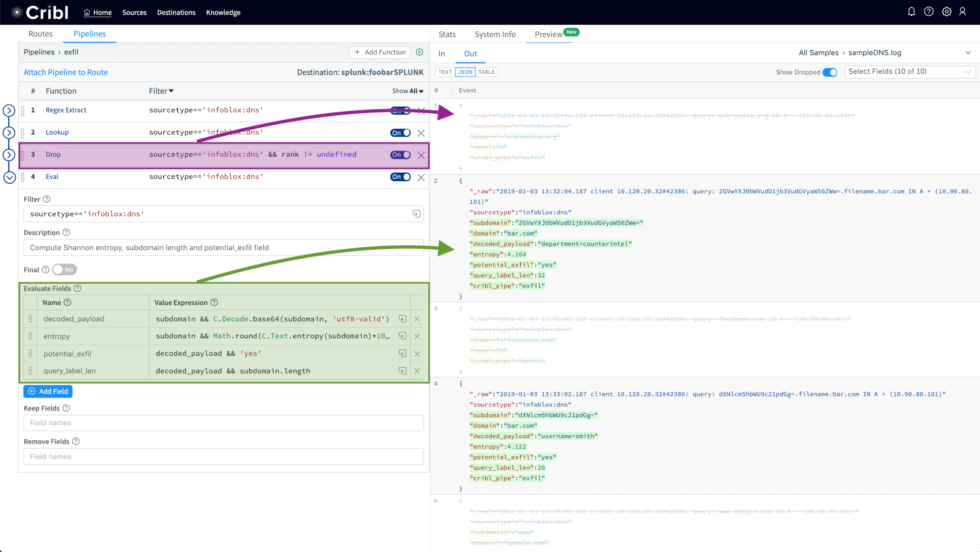Click the Keep Fields input box
This screenshot has width=980, height=552.
[223, 423]
